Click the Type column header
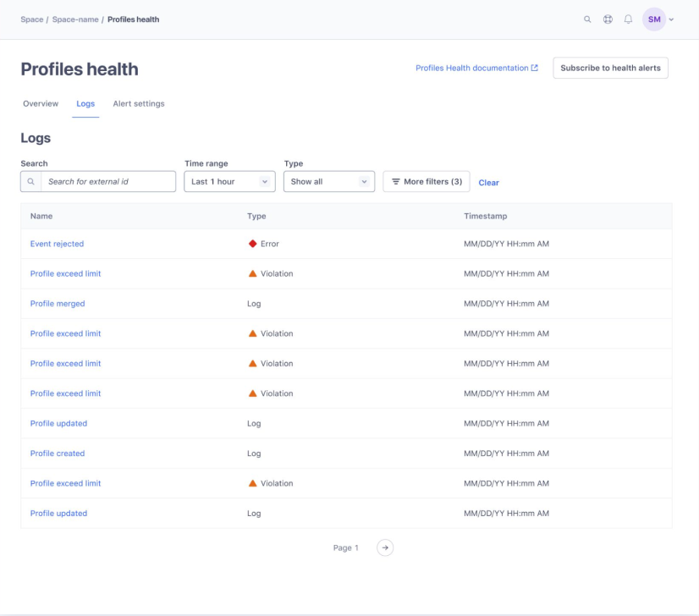The image size is (699, 616). [256, 216]
